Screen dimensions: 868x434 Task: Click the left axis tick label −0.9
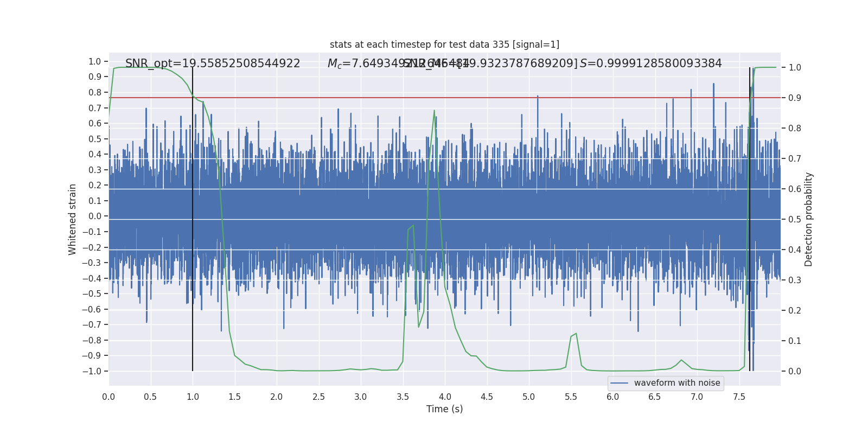click(92, 356)
